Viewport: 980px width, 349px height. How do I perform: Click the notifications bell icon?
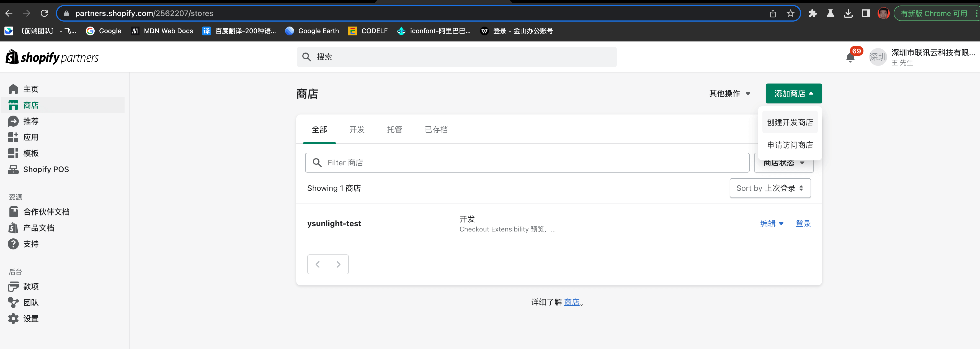(x=850, y=58)
